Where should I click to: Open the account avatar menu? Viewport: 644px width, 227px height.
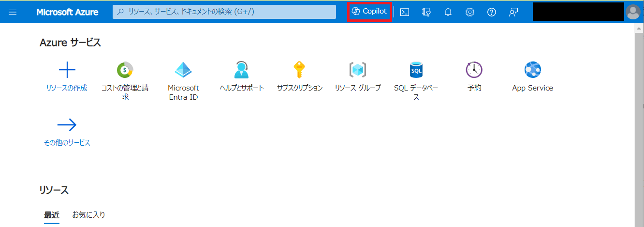(632, 12)
